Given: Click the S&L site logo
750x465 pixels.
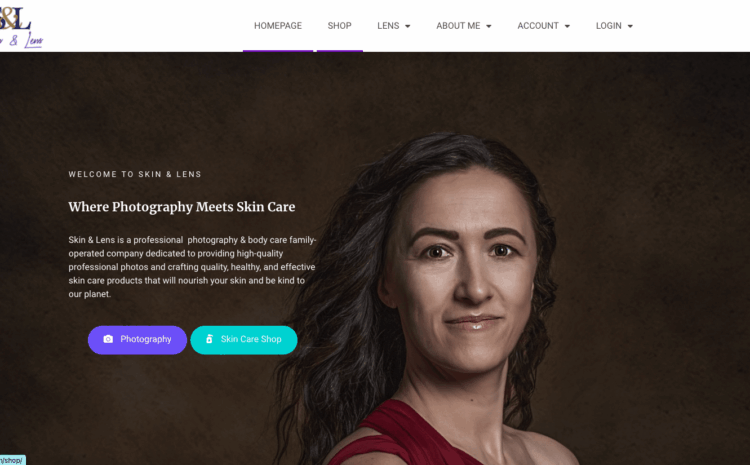Looking at the screenshot, I should 19,26.
